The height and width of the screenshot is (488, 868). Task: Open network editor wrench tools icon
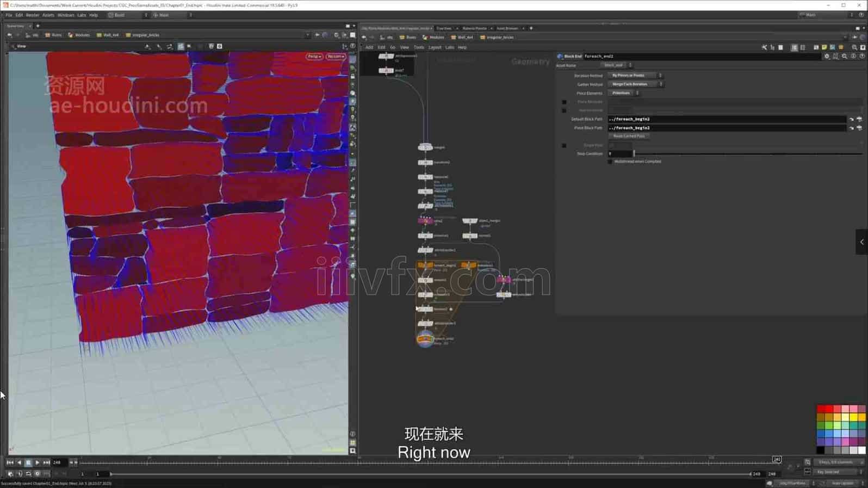764,47
